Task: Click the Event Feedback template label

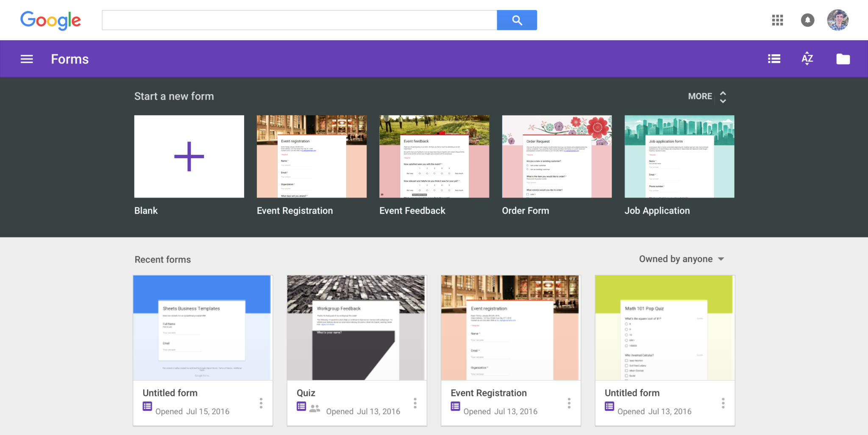Action: [x=412, y=211]
